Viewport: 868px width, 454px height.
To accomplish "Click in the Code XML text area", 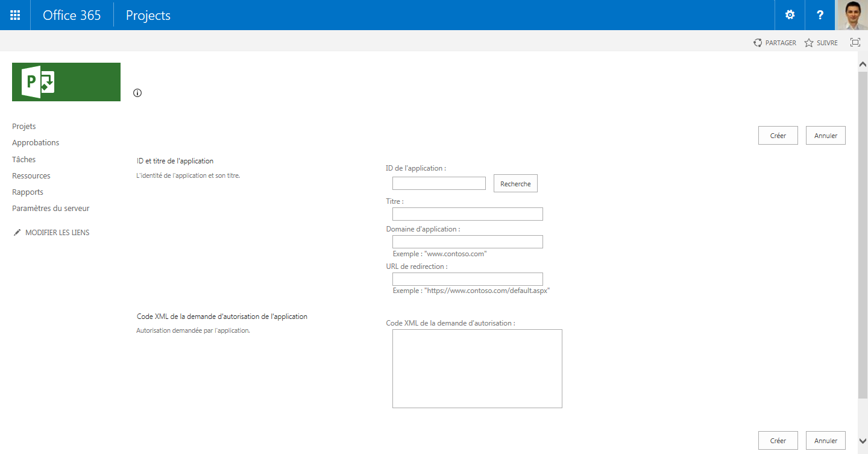I will click(x=477, y=368).
